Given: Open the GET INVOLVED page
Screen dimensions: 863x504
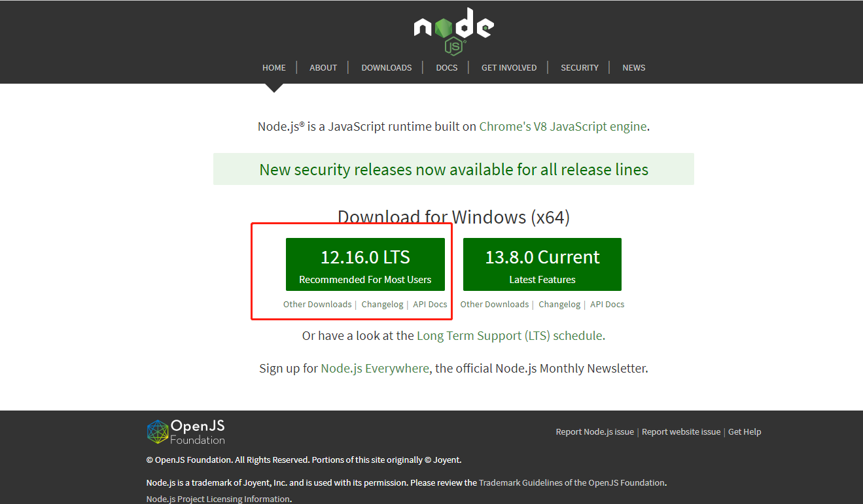Looking at the screenshot, I should pyautogui.click(x=509, y=67).
